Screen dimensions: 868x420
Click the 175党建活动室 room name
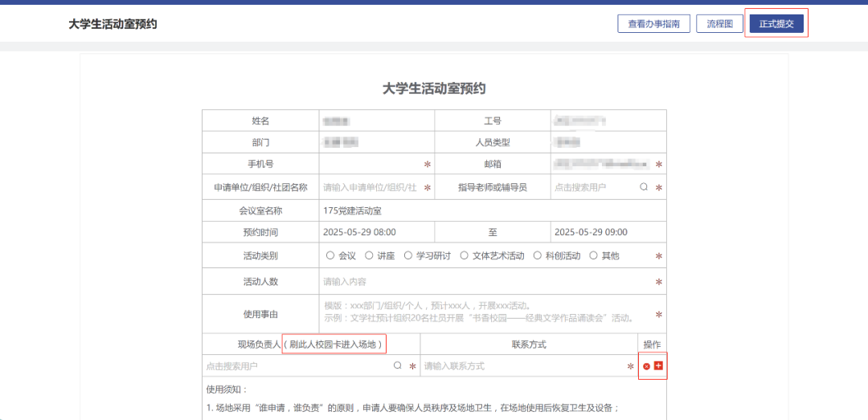353,210
